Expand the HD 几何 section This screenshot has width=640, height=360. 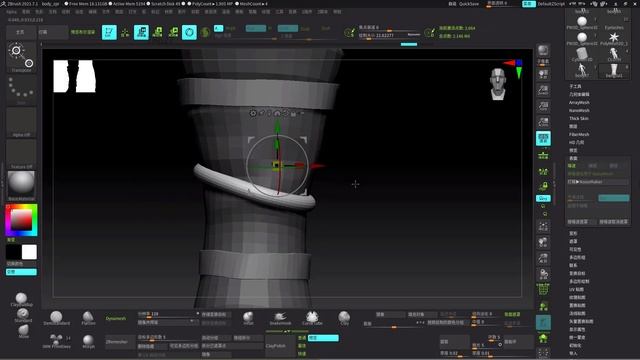pyautogui.click(x=577, y=142)
